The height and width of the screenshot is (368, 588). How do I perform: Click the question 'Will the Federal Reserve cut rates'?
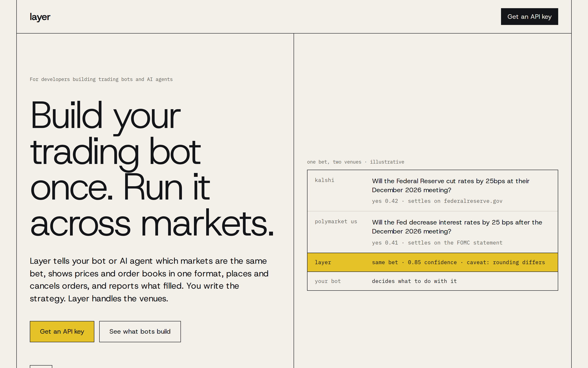[x=450, y=185]
